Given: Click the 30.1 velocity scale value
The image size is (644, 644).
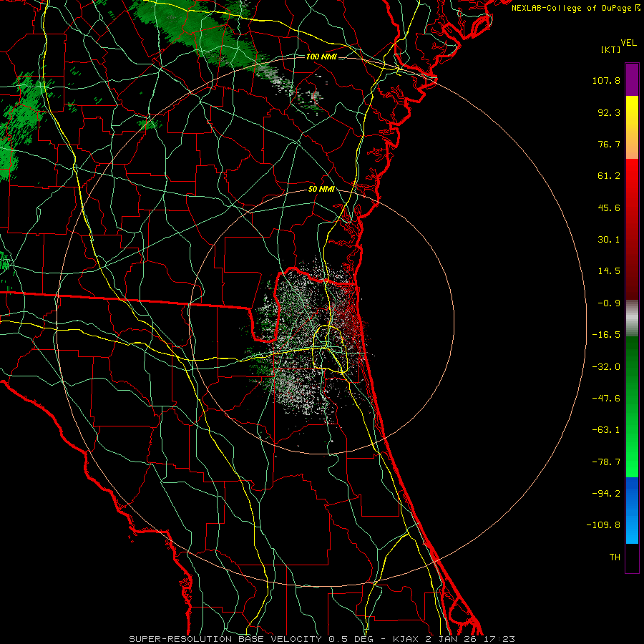Looking at the screenshot, I should (609, 240).
